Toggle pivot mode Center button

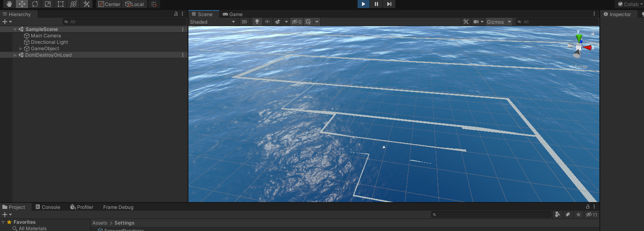coord(109,4)
